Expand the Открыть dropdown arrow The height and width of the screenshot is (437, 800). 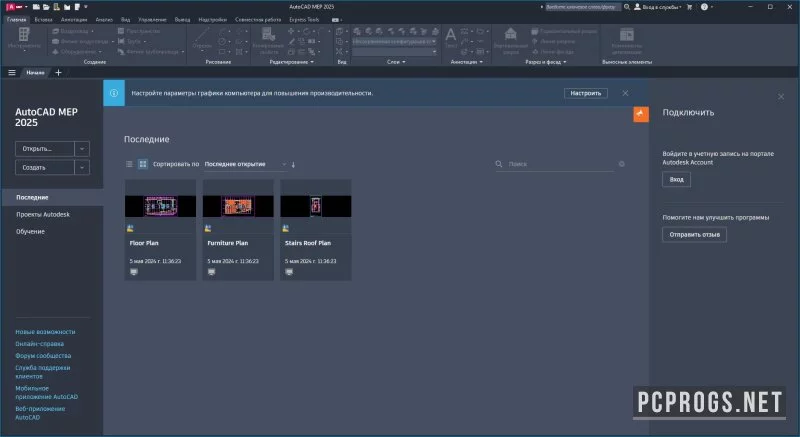pos(82,148)
